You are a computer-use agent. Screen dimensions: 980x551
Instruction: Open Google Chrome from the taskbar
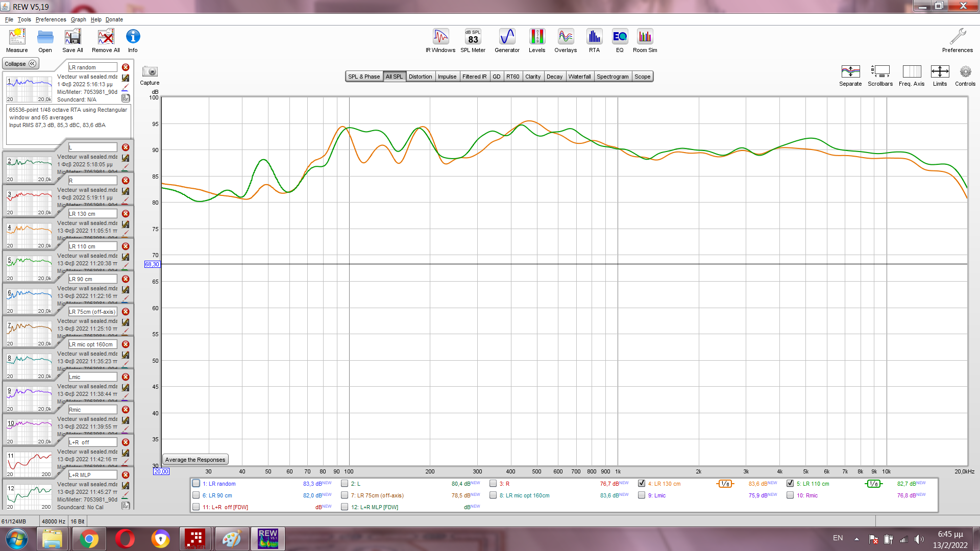(x=89, y=539)
